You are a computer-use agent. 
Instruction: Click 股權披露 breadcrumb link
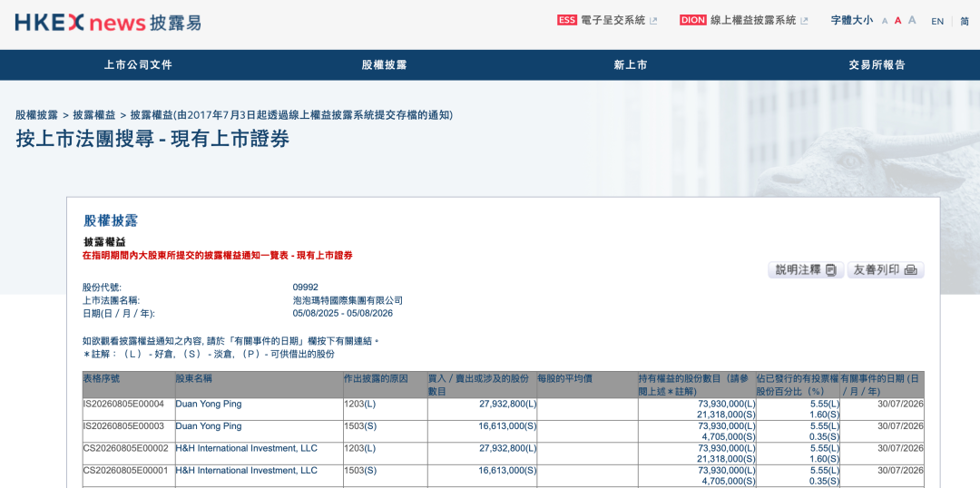[36, 115]
